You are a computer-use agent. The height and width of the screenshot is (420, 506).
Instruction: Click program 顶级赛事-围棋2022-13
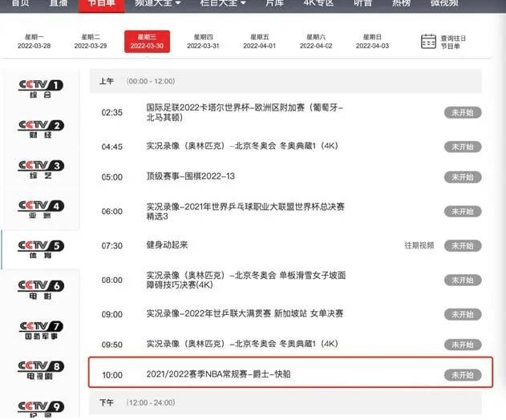190,176
